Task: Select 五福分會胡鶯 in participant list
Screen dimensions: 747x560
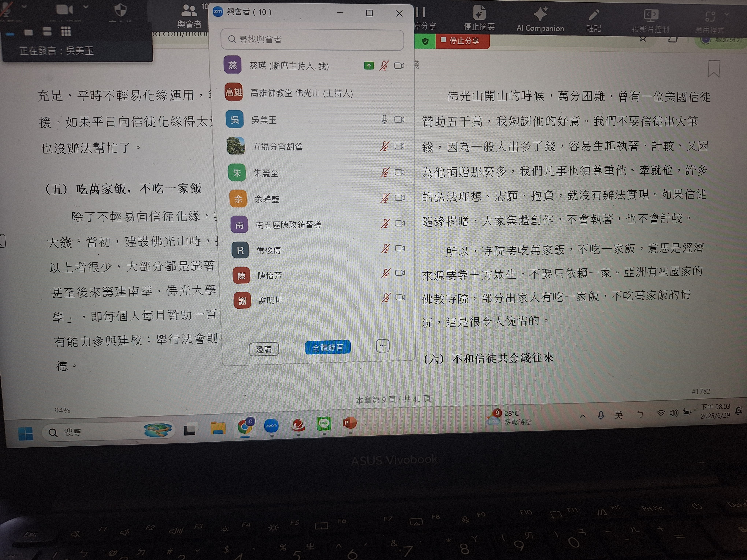Action: pyautogui.click(x=278, y=147)
